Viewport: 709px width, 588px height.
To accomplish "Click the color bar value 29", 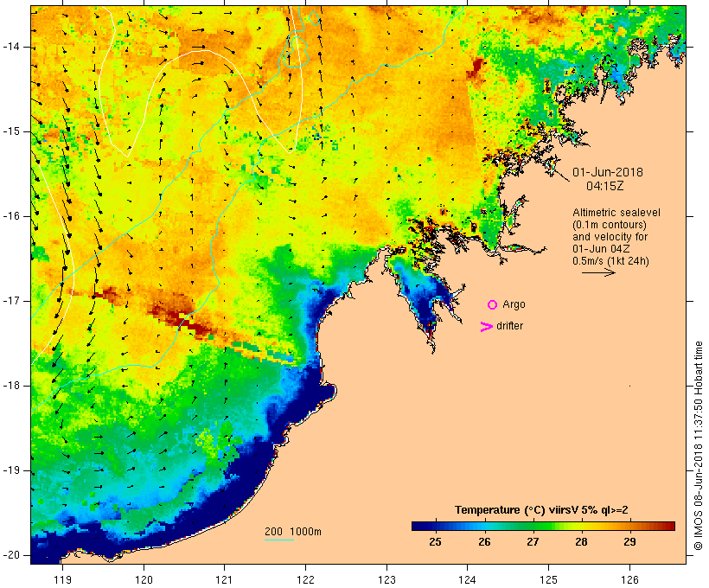I will tap(629, 542).
